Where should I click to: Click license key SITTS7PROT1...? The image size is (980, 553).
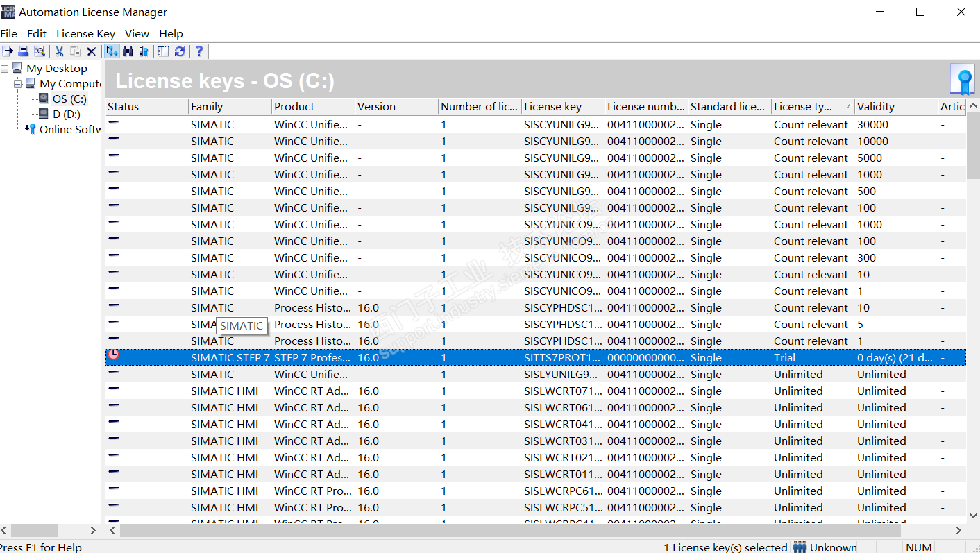tap(562, 358)
